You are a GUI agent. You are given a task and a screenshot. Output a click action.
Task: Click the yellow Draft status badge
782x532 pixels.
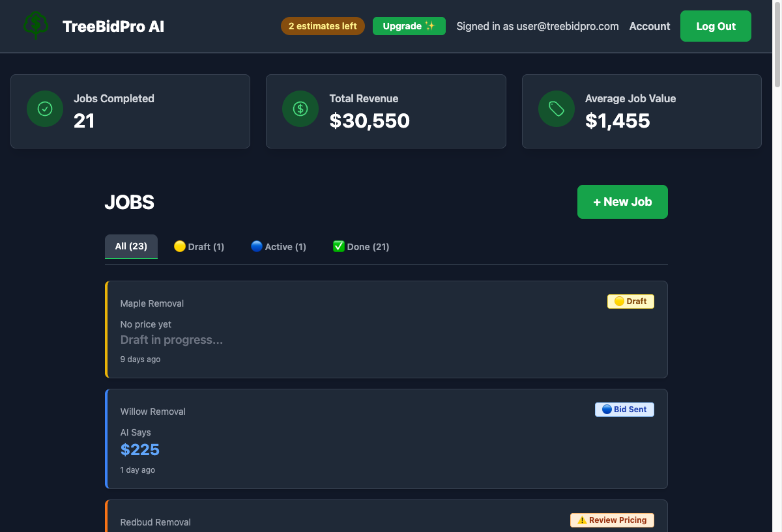tap(630, 301)
